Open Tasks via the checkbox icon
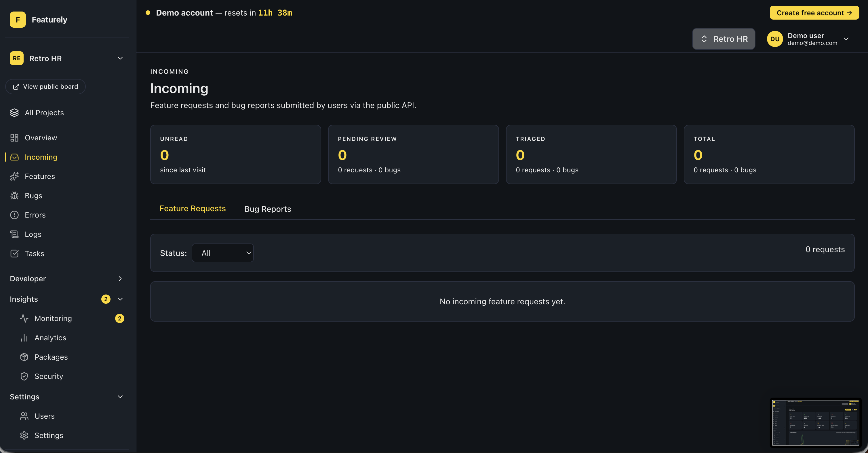This screenshot has height=453, width=868. [x=14, y=253]
